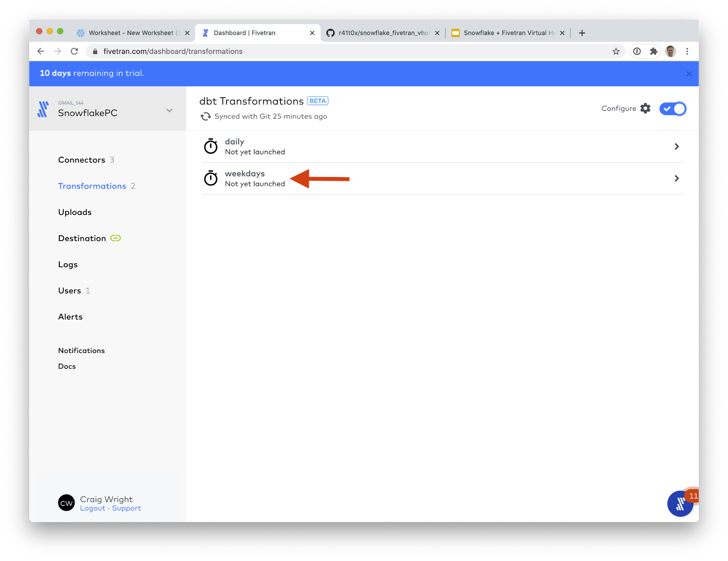
Task: Click the browser address bar
Action: [328, 51]
